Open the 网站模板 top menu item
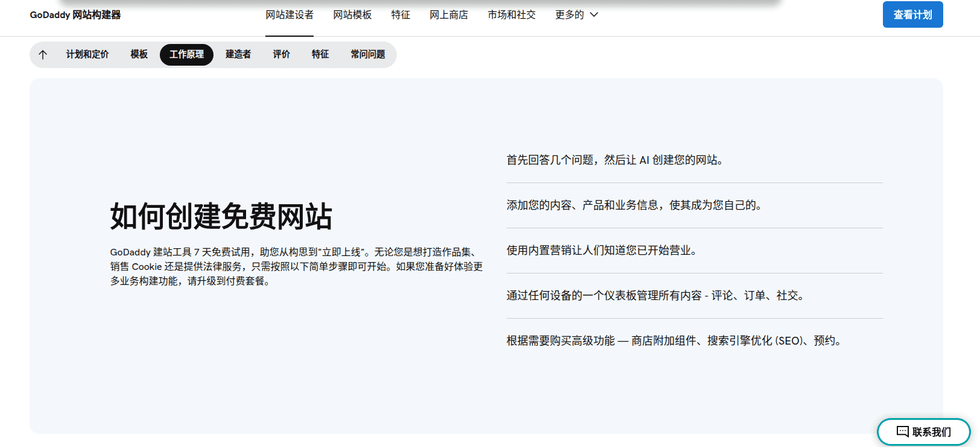Screen dimensions: 980x447 point(352,15)
